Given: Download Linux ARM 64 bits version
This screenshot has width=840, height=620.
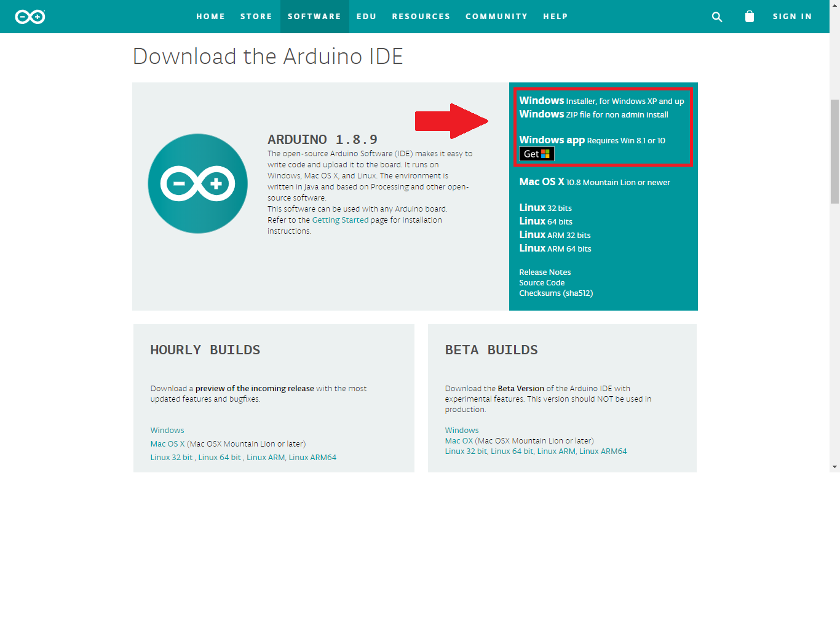Looking at the screenshot, I should [x=555, y=248].
